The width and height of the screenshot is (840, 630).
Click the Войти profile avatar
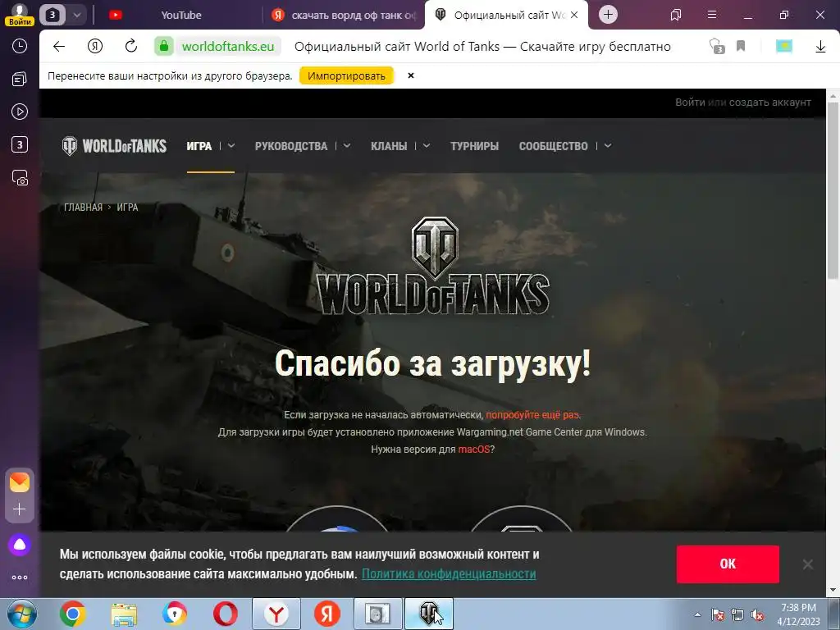point(20,14)
